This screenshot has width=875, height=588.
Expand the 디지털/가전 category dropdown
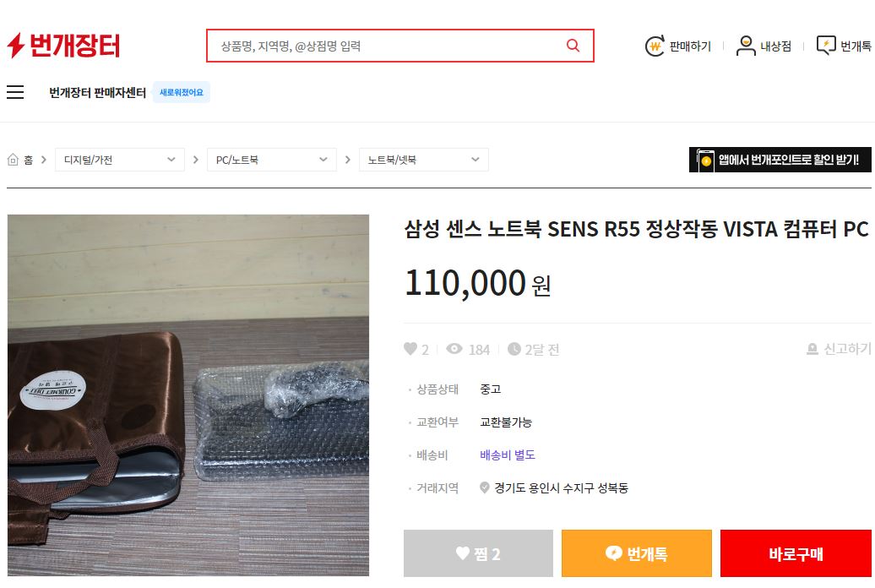point(119,160)
